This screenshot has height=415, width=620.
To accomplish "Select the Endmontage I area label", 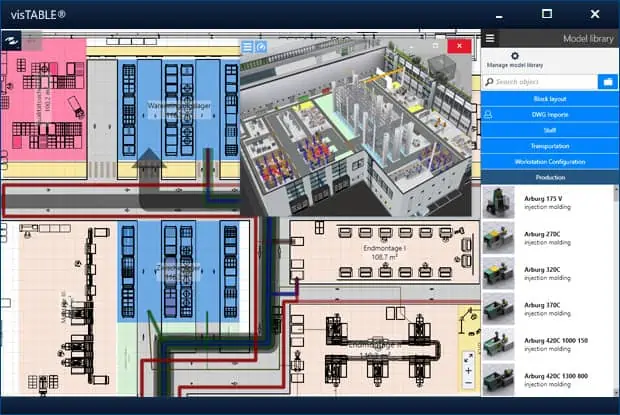I will (384, 248).
